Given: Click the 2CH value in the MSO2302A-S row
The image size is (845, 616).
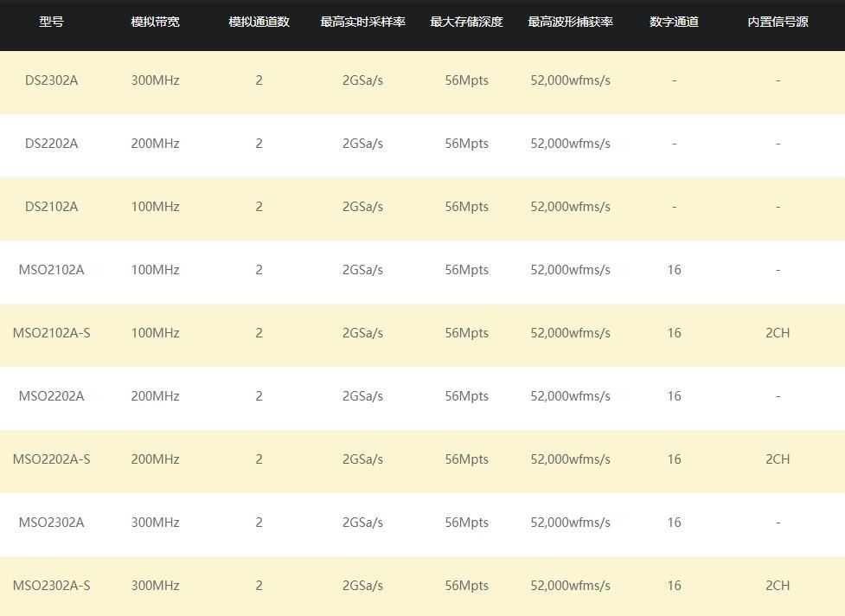Looking at the screenshot, I should [778, 586].
